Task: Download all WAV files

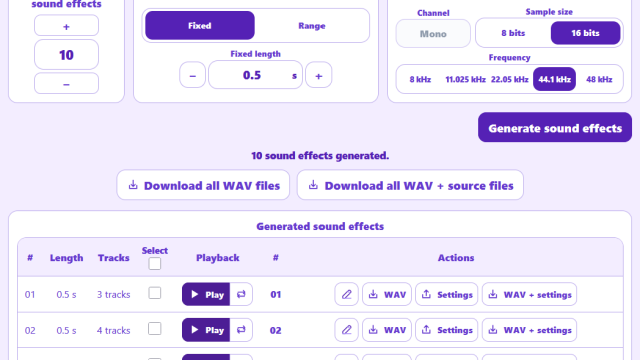Action: [x=203, y=185]
